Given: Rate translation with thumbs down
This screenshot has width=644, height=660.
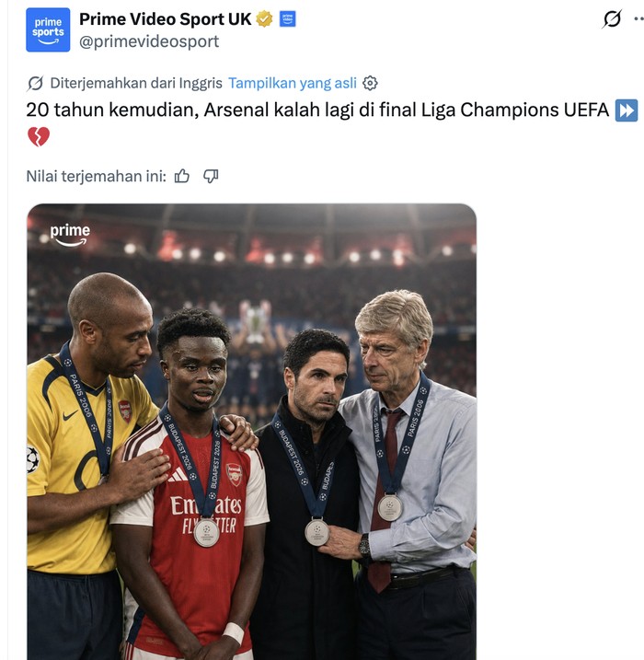Looking at the screenshot, I should coord(211,176).
